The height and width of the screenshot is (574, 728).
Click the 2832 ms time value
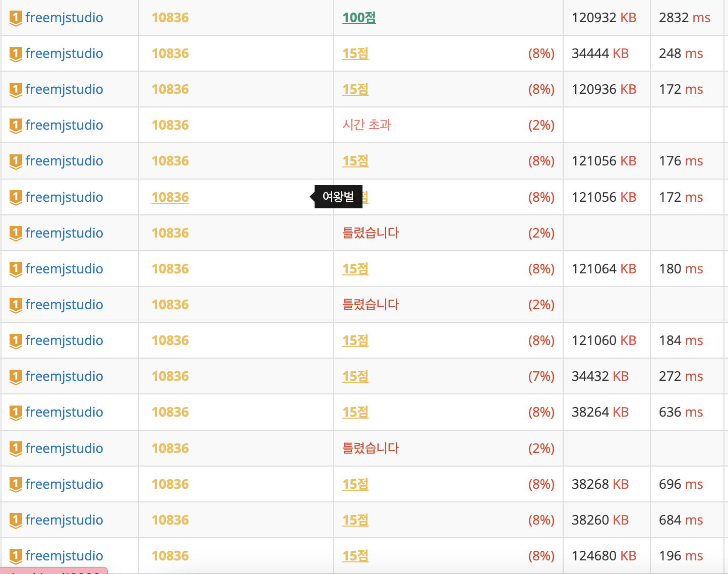coord(685,18)
